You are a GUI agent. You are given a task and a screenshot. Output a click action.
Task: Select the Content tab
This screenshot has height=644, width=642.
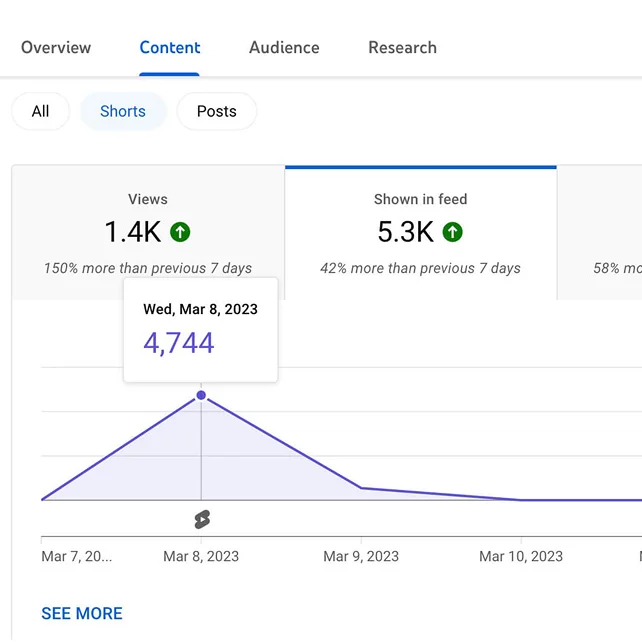coord(170,48)
